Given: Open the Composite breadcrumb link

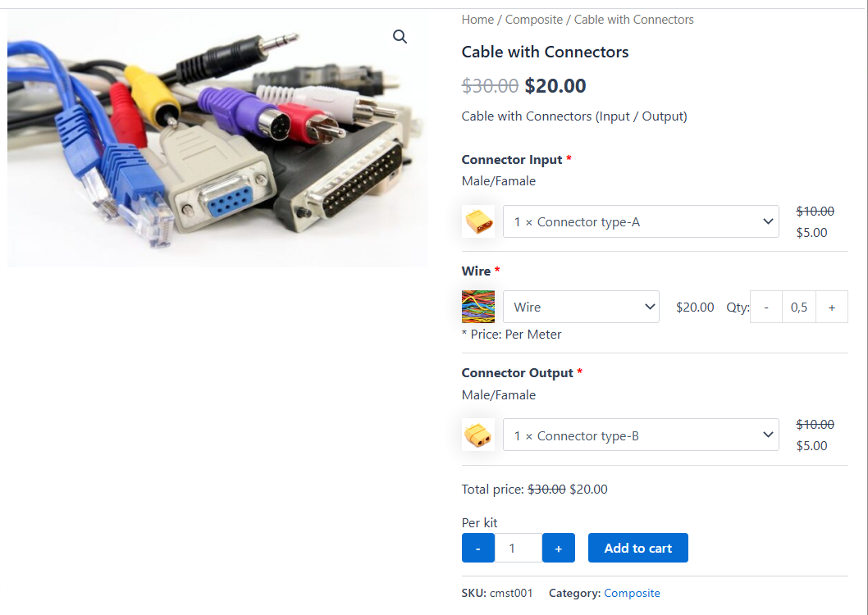Looking at the screenshot, I should point(534,20).
